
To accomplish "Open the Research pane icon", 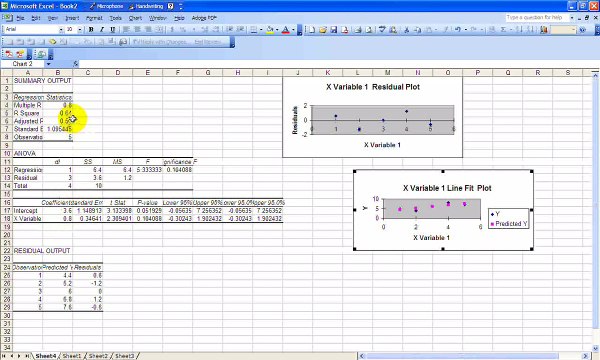I will (393, 29).
